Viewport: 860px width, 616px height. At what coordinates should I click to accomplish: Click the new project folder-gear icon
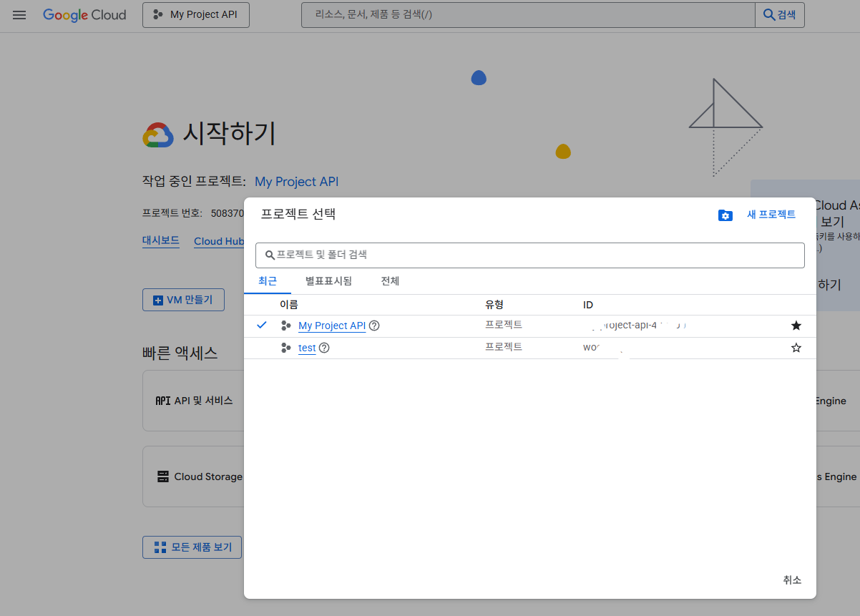(x=725, y=215)
